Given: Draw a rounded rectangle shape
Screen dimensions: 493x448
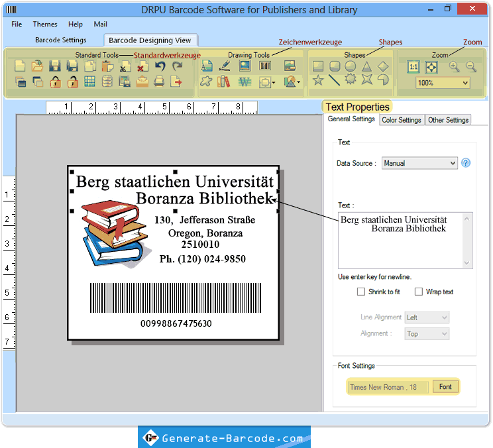Looking at the screenshot, I should 335,66.
